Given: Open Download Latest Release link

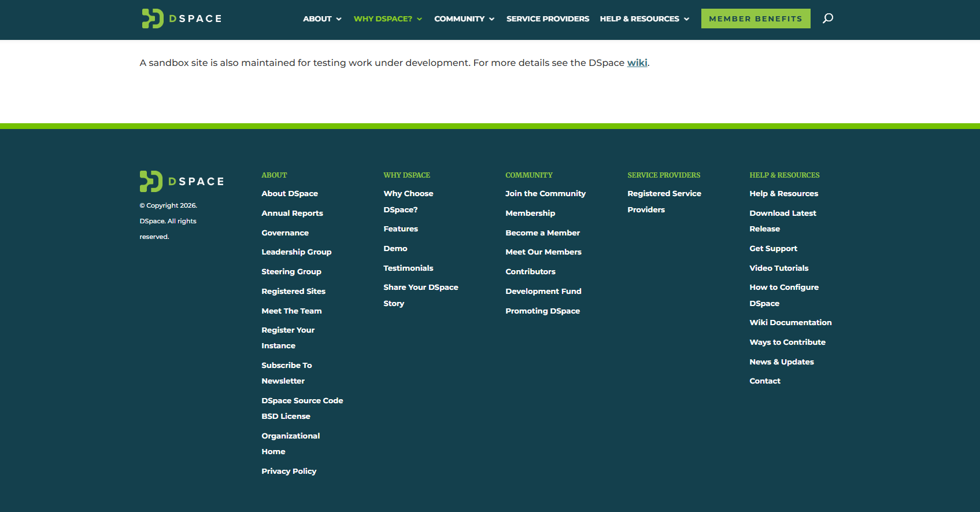Looking at the screenshot, I should [783, 221].
